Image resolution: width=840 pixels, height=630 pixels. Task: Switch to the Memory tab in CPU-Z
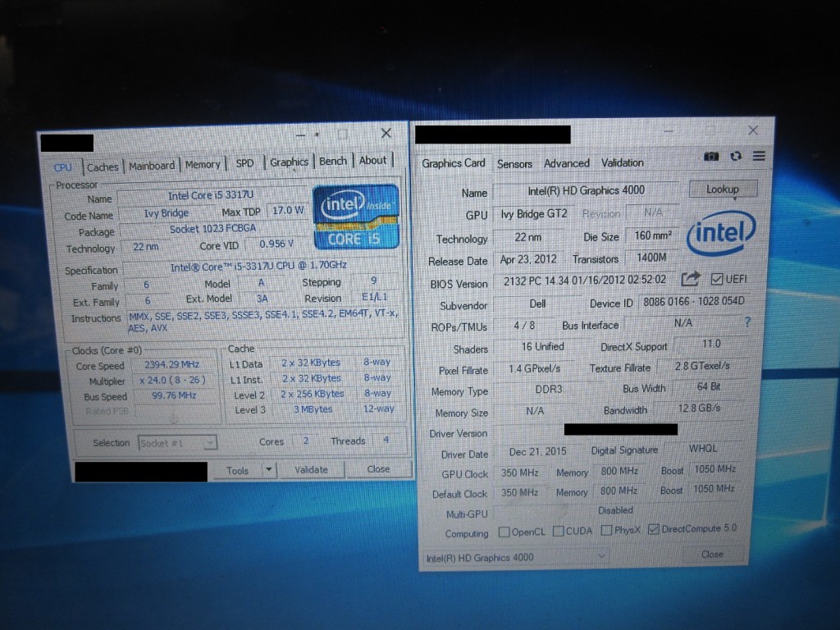[x=203, y=164]
